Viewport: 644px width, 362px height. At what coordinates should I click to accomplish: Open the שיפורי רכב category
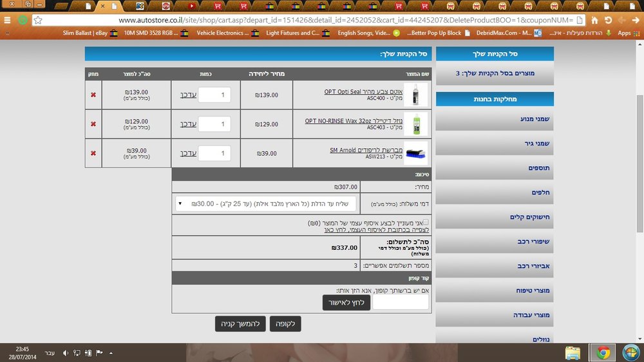pyautogui.click(x=495, y=242)
